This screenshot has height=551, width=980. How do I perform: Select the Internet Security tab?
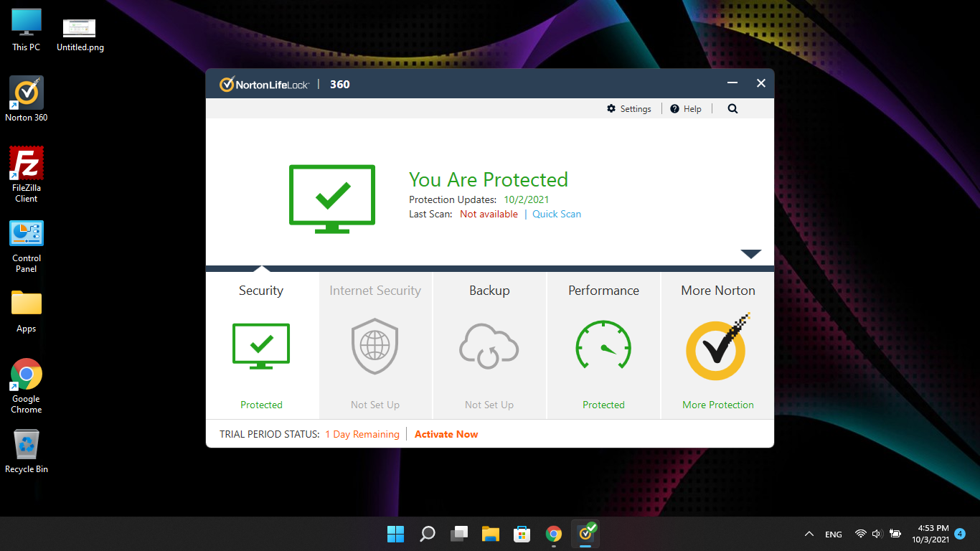point(375,345)
